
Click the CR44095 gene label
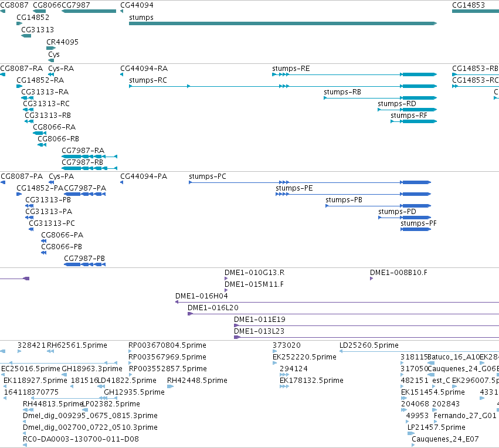pyautogui.click(x=62, y=42)
